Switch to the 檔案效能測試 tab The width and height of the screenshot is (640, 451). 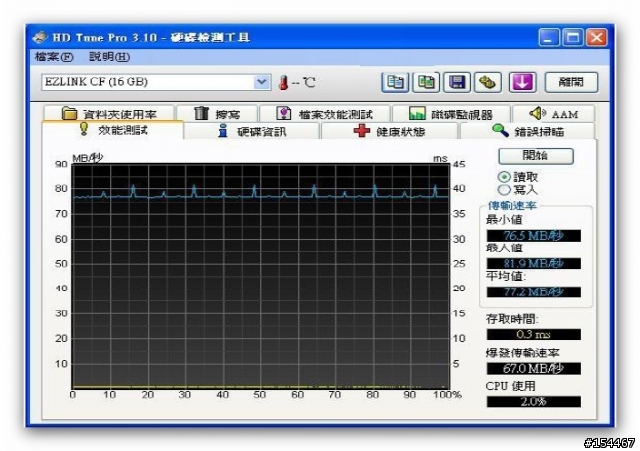pos(325,113)
